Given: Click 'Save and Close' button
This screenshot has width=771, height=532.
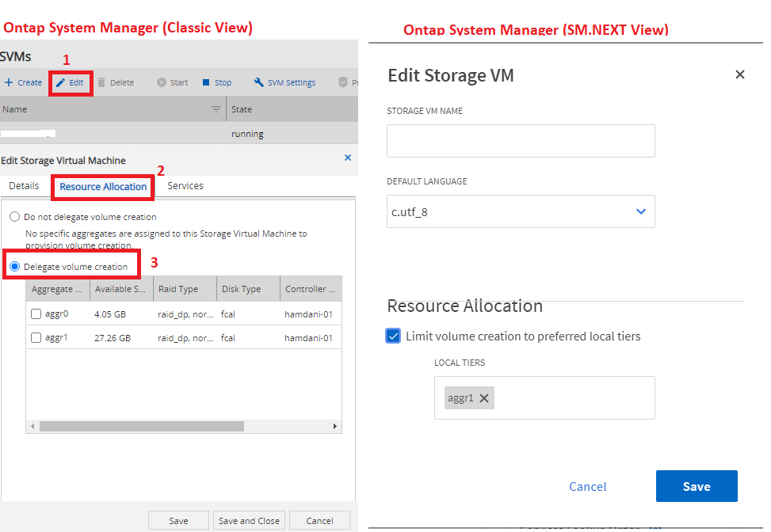Looking at the screenshot, I should point(249,521).
